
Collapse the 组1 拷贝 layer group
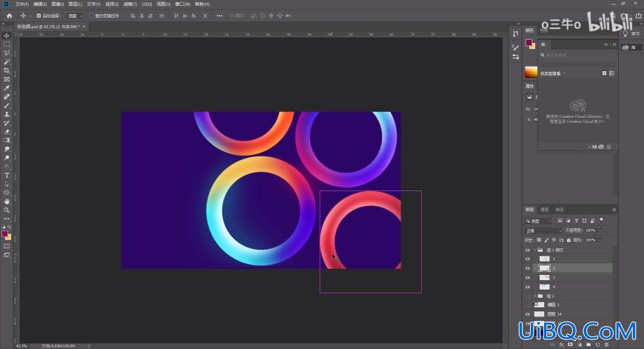[x=534, y=250]
